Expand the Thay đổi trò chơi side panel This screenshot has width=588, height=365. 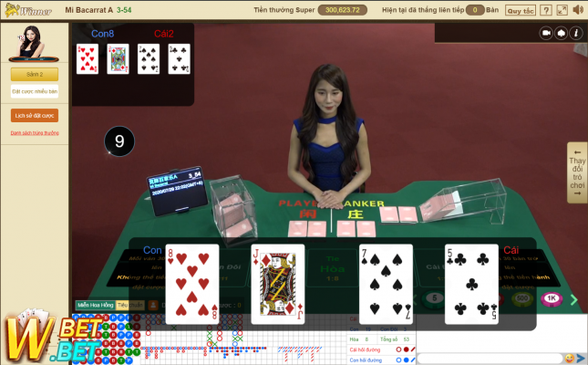tap(577, 172)
